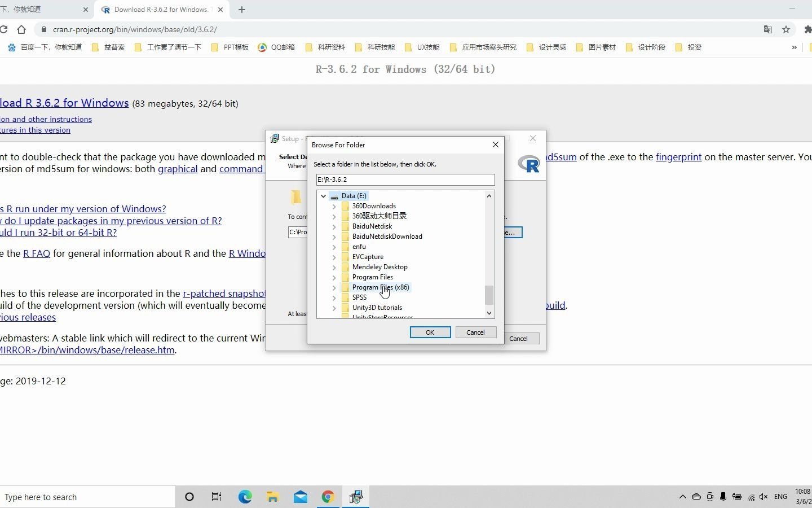
Task: Click the site lock icon in address bar
Action: pos(44,29)
